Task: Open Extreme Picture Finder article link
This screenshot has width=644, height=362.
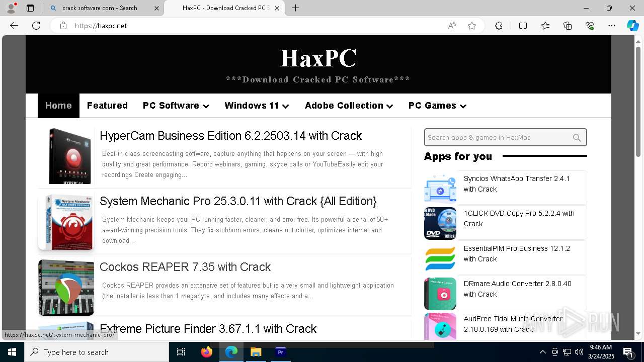Action: click(x=208, y=329)
